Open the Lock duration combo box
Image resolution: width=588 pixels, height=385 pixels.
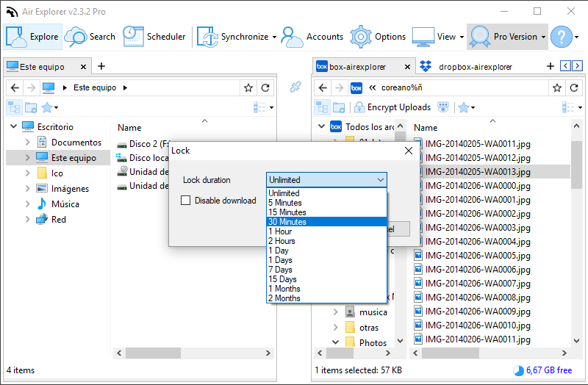coord(326,180)
